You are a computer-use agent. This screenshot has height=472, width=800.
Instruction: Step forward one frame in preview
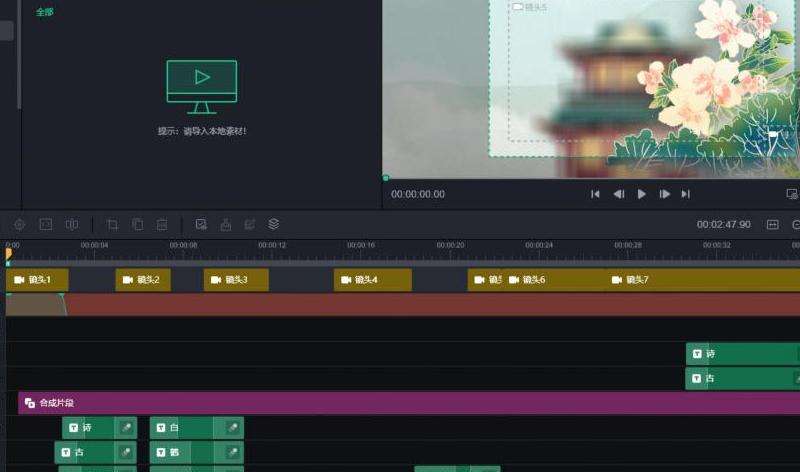click(x=664, y=194)
